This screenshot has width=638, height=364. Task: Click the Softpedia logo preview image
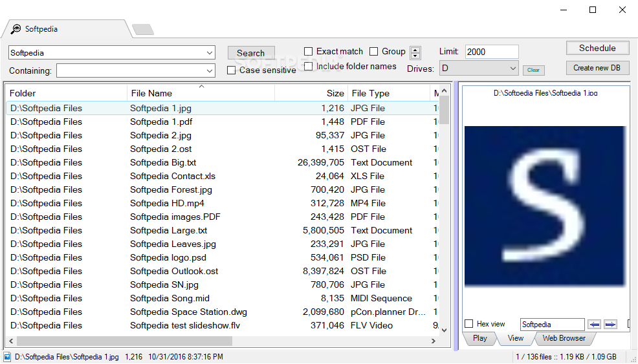pos(545,206)
